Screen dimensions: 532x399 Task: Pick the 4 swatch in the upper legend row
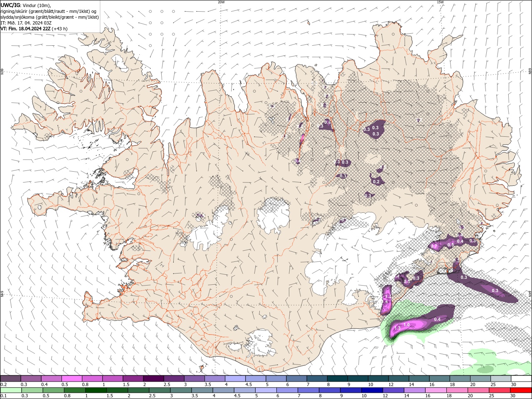tap(235, 379)
